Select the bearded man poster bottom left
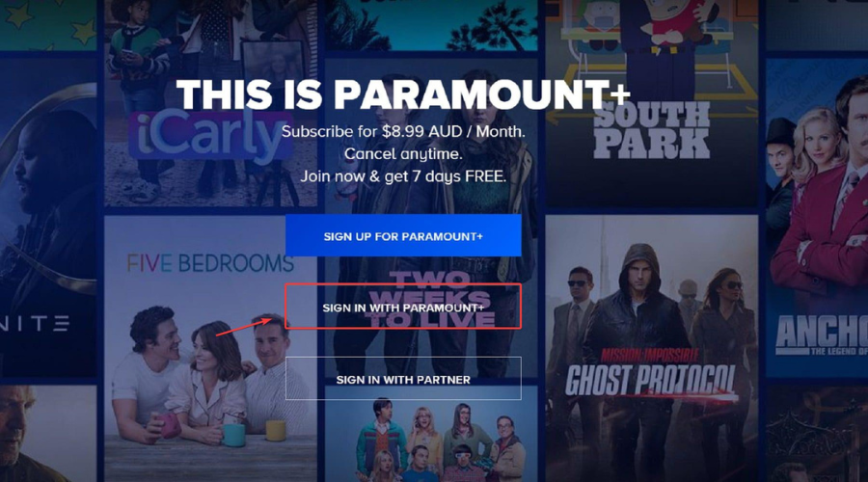This screenshot has height=482, width=868. click(x=48, y=435)
